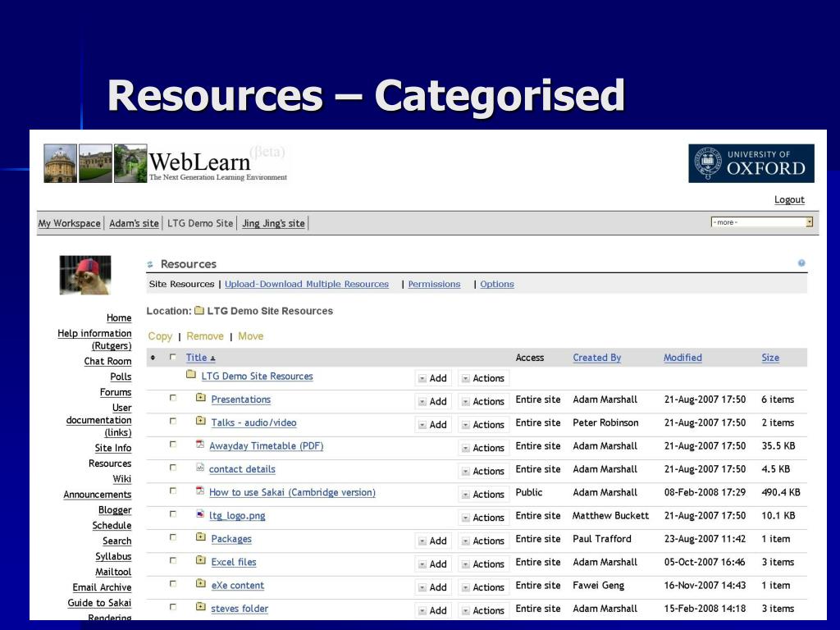Open Actions dropdown for Presentations
840x630 pixels.
tap(483, 401)
